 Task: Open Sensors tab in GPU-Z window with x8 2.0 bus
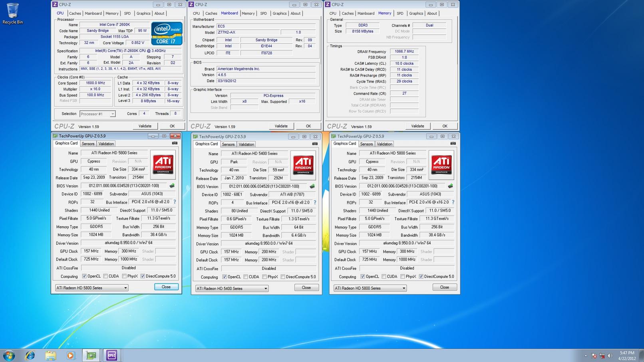pyautogui.click(x=88, y=144)
